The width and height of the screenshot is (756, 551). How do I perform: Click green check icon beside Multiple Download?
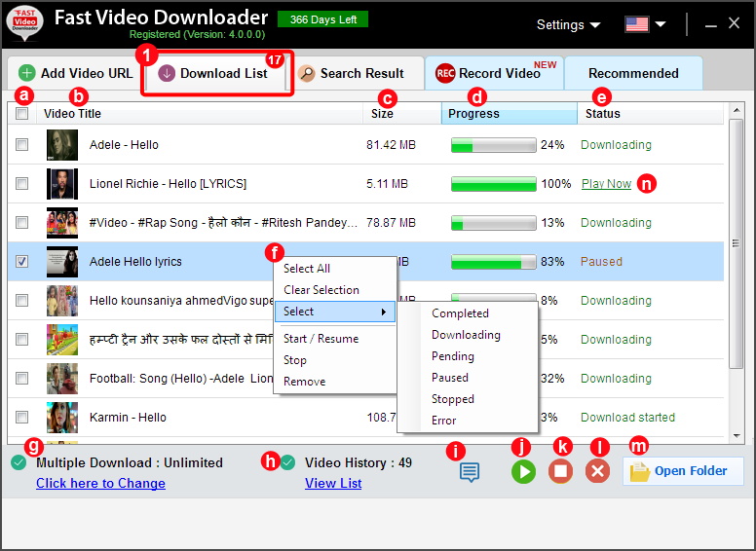click(19, 462)
